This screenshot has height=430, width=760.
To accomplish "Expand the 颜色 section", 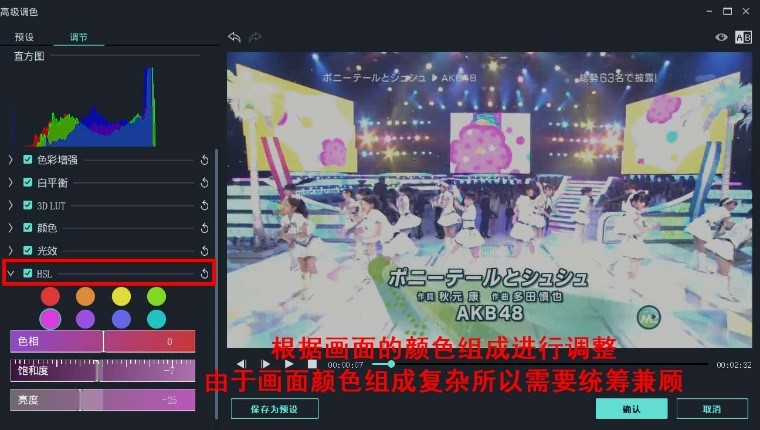I will pyautogui.click(x=11, y=227).
